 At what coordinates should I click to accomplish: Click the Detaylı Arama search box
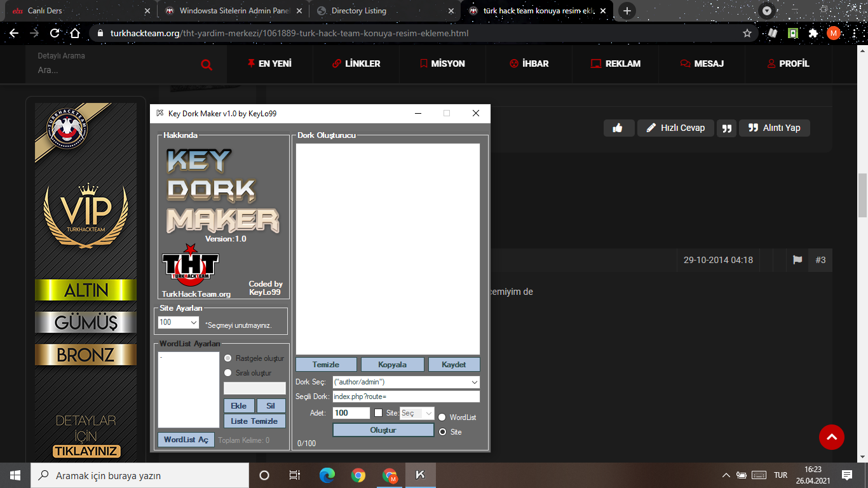pos(114,70)
